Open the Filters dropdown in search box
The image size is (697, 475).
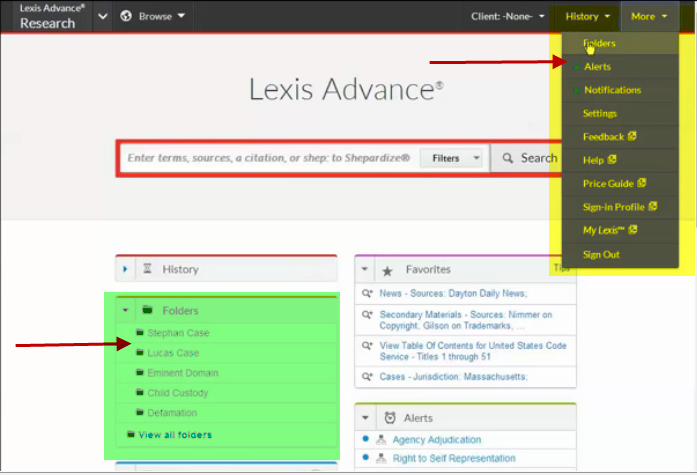(x=452, y=158)
